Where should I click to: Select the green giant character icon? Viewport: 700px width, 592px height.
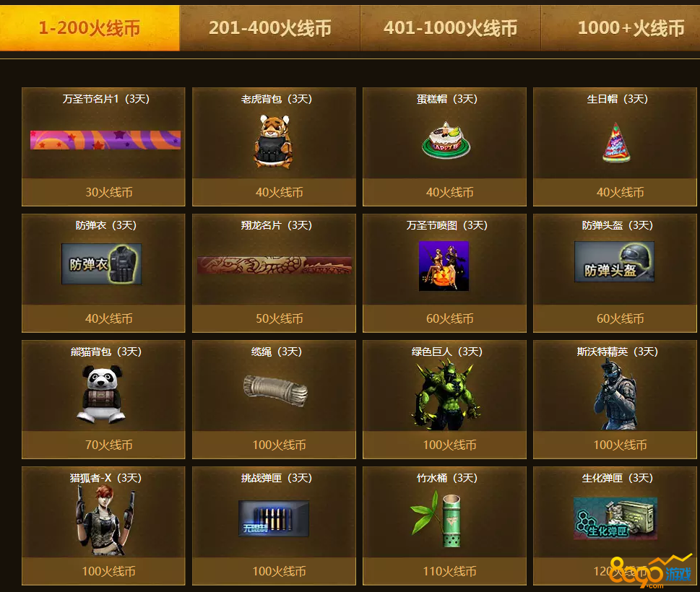(446, 396)
